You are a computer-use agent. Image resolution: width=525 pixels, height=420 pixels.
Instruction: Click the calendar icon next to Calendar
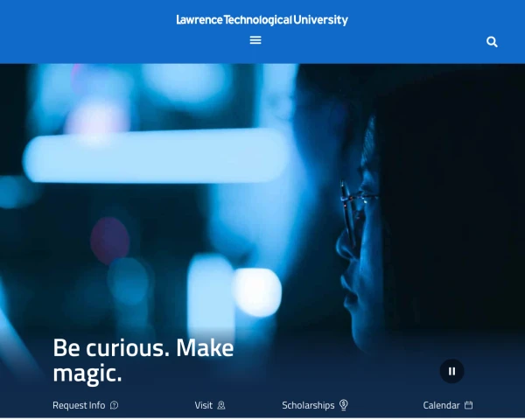point(469,405)
